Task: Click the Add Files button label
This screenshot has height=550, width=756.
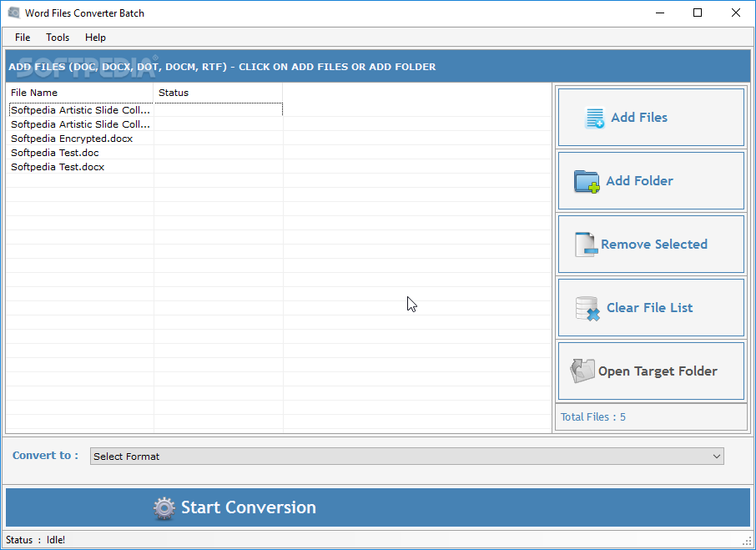Action: coord(639,118)
